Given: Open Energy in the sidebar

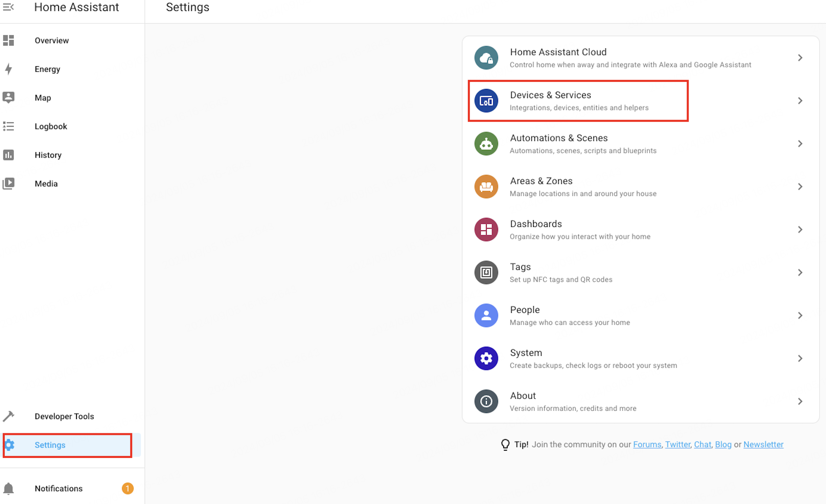Looking at the screenshot, I should click(x=47, y=69).
